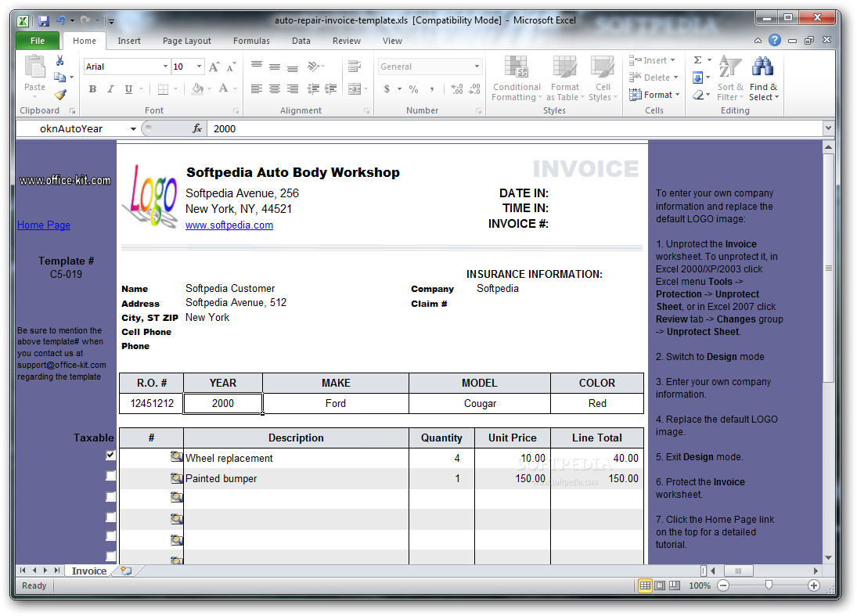Select the Format Painter brush
The width and height of the screenshot is (857, 616).
tap(60, 95)
